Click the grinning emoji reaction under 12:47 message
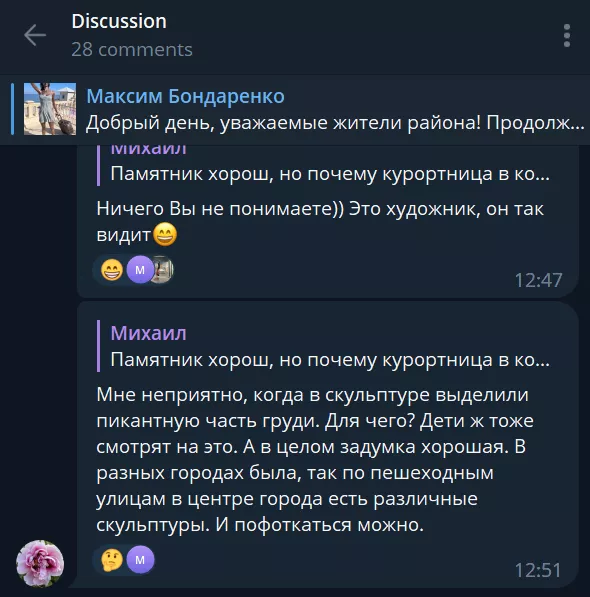590x597 pixels. coord(112,270)
